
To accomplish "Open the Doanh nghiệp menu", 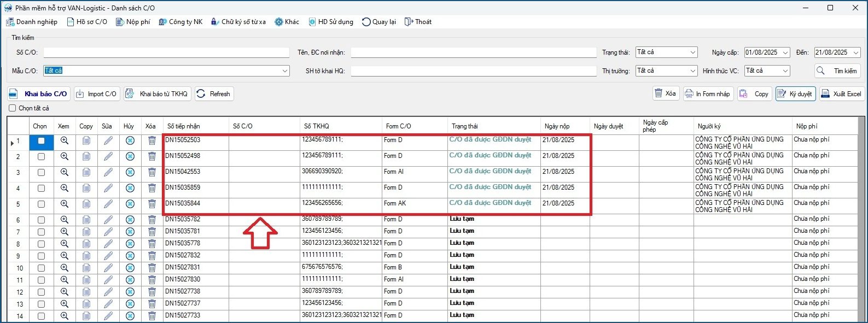I will tap(32, 22).
